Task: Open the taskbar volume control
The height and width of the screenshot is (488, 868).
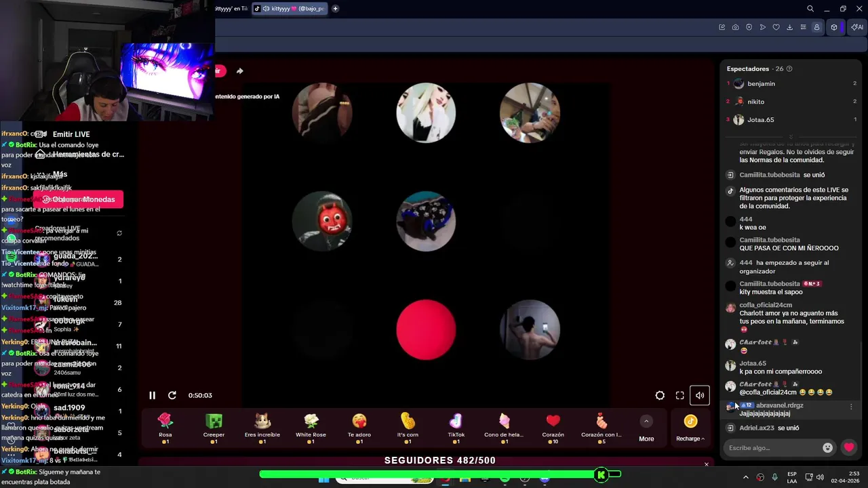Action: coord(819,477)
